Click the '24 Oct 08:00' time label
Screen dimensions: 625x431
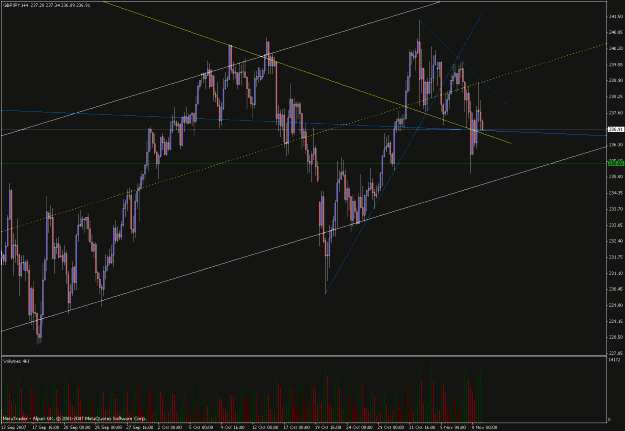click(360, 427)
